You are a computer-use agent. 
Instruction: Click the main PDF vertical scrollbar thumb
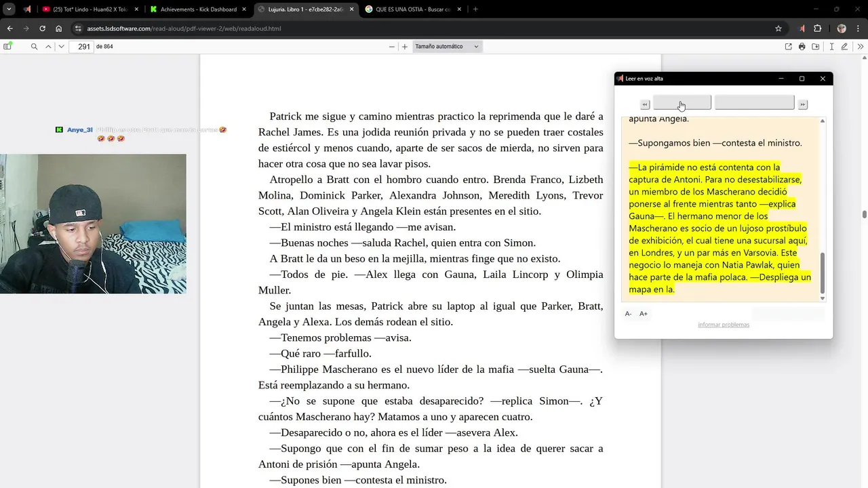click(x=864, y=214)
